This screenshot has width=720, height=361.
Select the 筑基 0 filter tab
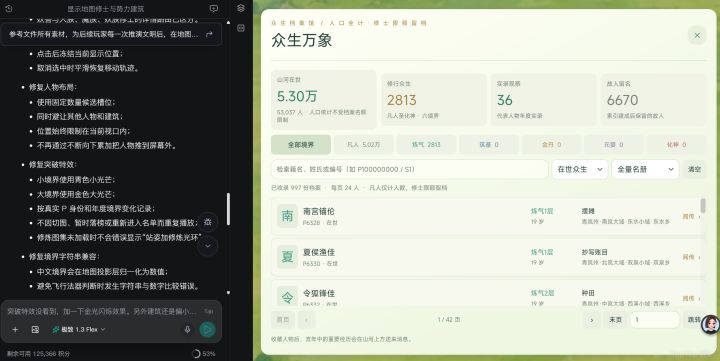(489, 145)
